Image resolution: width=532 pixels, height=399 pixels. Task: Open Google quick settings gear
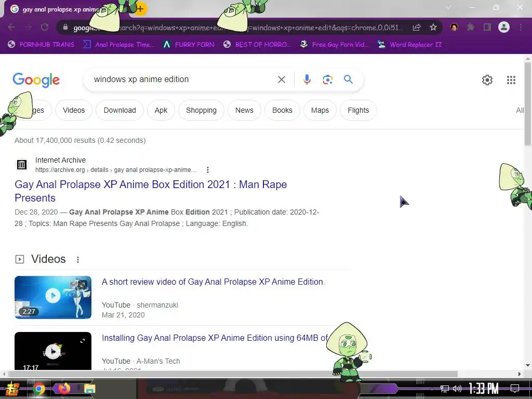point(487,80)
